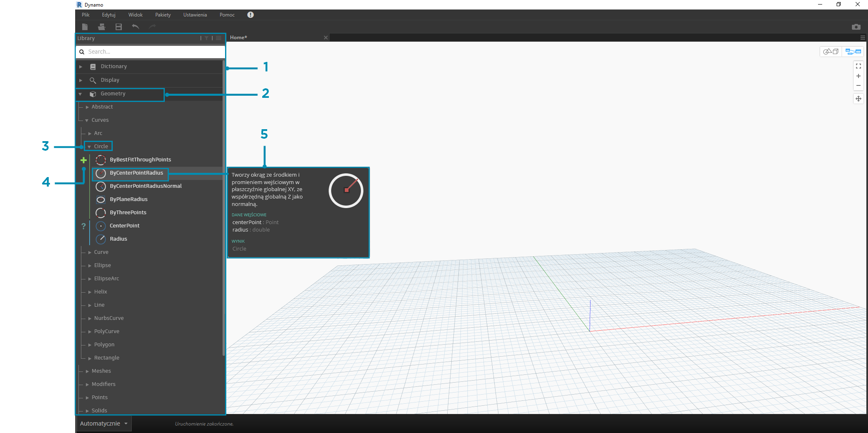Expand the Dictionary category arrow

[81, 66]
